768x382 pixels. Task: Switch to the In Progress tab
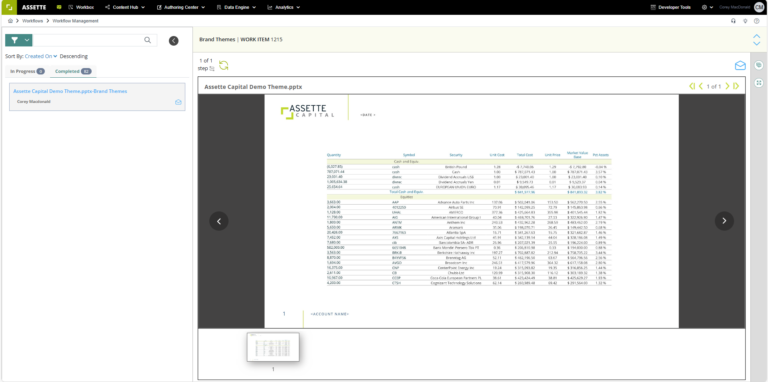pos(27,72)
